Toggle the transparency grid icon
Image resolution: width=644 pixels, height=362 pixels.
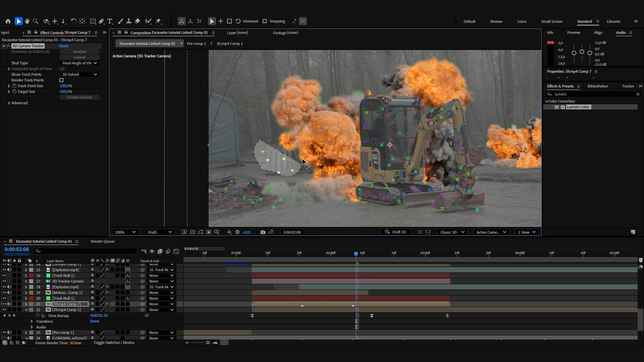[x=193, y=232]
